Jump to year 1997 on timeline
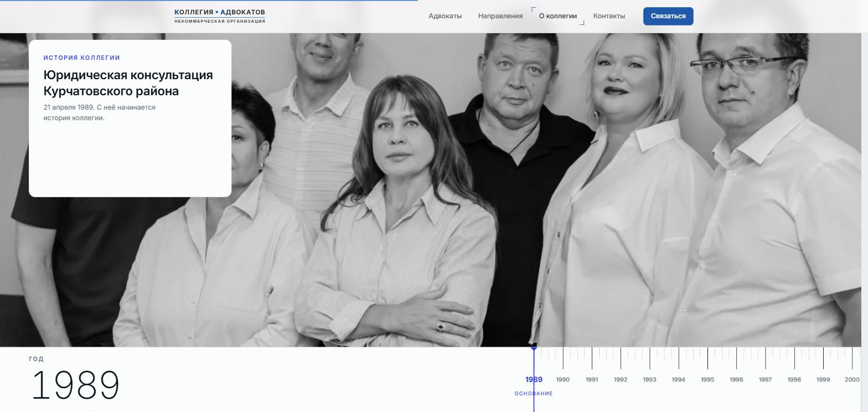The width and height of the screenshot is (868, 412). click(x=765, y=380)
